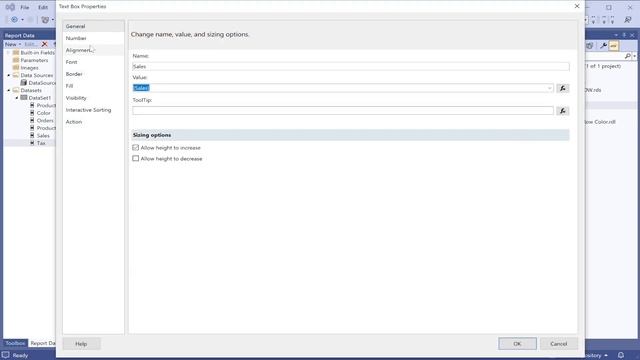The width and height of the screenshot is (640, 360).
Task: Select the Images tree item
Action: point(29,68)
